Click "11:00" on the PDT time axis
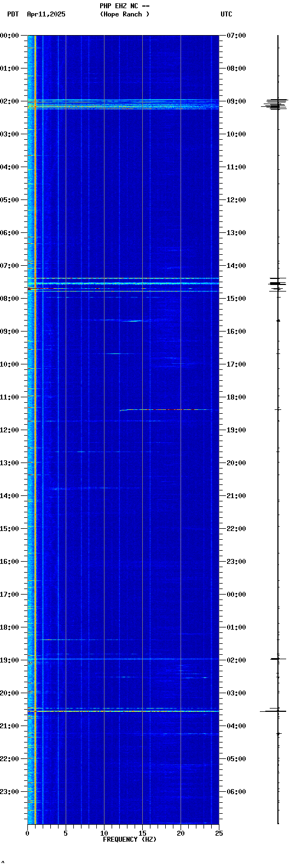302x868 pixels. click(10, 397)
